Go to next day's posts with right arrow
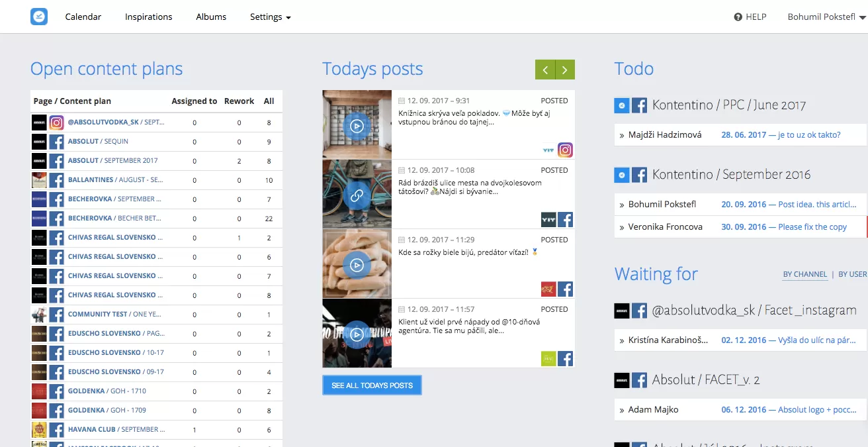This screenshot has height=447, width=868. 565,70
